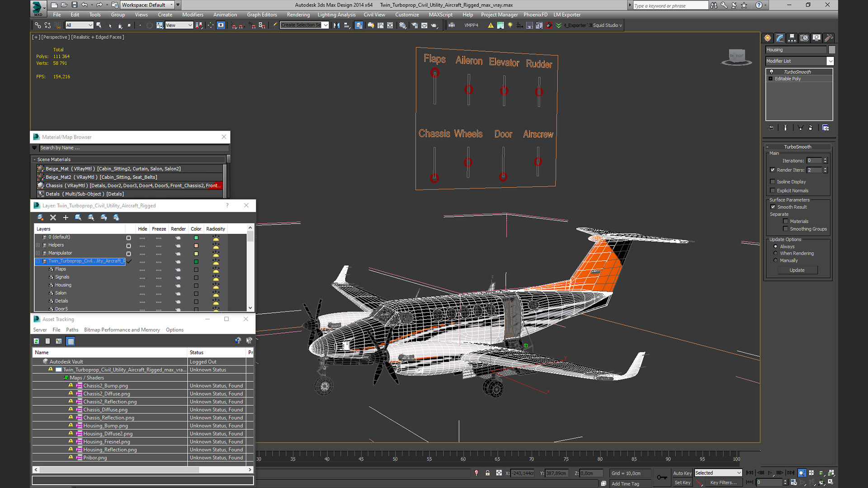Toggle the TurboSmooth modifier lightbulb
Image resolution: width=868 pixels, height=488 pixels.
click(x=772, y=72)
